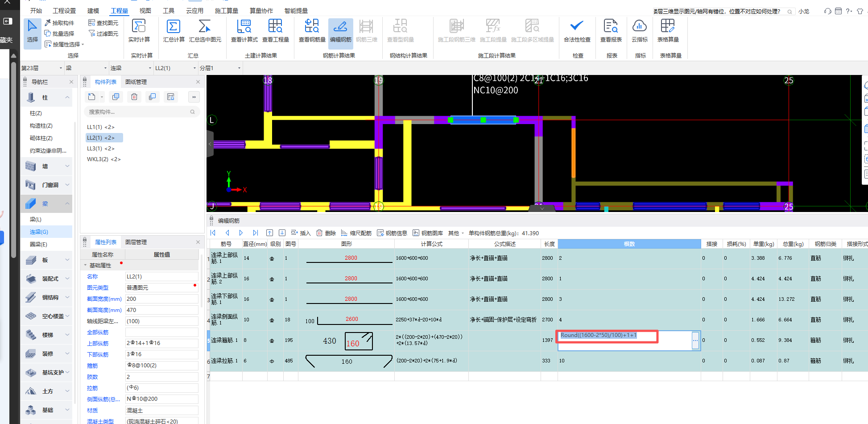Switch to the 图纸管理 tab
Image resolution: width=868 pixels, height=424 pixels.
point(136,82)
